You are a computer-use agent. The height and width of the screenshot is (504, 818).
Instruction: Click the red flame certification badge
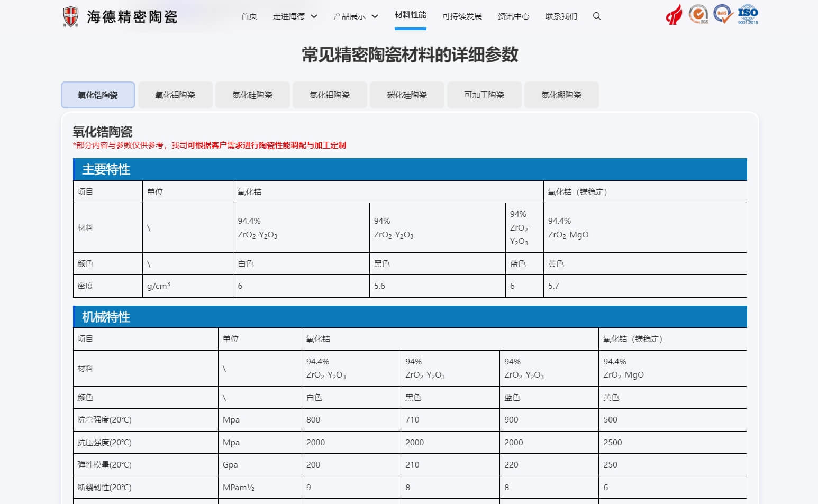(674, 15)
